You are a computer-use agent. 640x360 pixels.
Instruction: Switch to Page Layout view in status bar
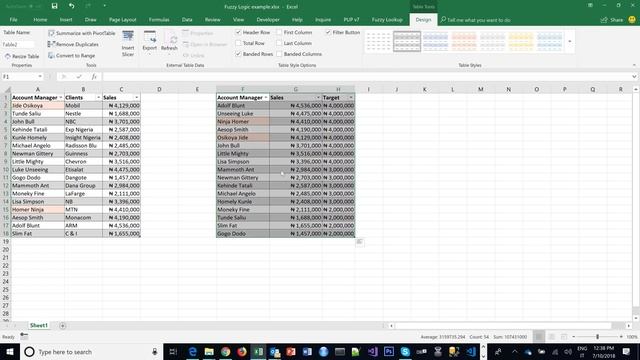pos(551,337)
